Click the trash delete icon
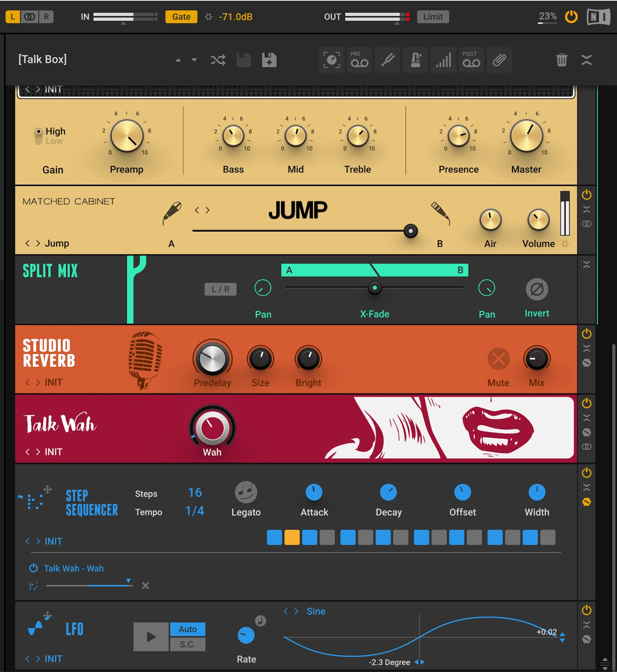This screenshot has width=617, height=672. (561, 60)
